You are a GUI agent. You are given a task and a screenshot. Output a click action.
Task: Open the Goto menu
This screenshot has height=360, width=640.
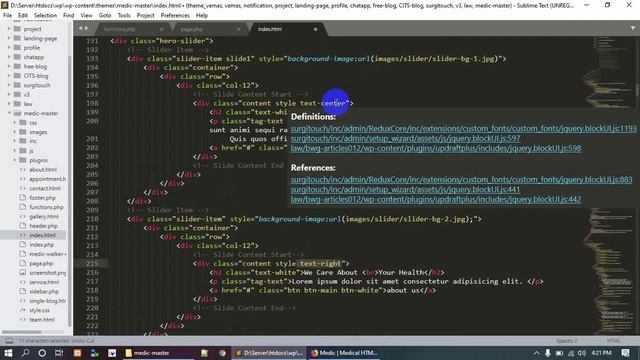click(105, 15)
